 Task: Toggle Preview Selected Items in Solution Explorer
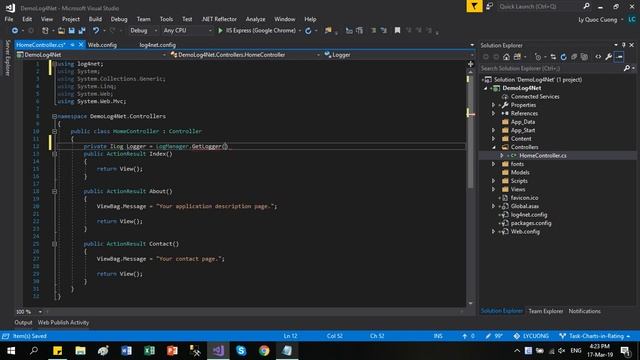coord(619,57)
